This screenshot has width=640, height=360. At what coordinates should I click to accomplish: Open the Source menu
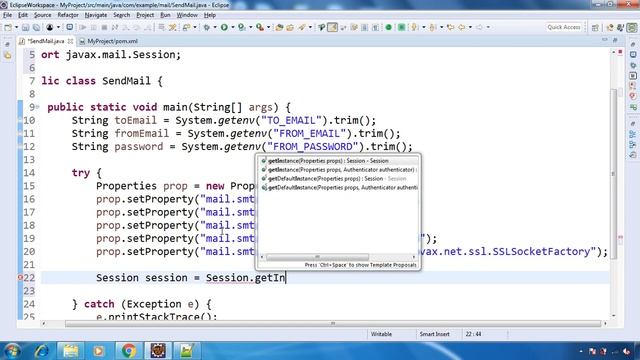coord(42,15)
